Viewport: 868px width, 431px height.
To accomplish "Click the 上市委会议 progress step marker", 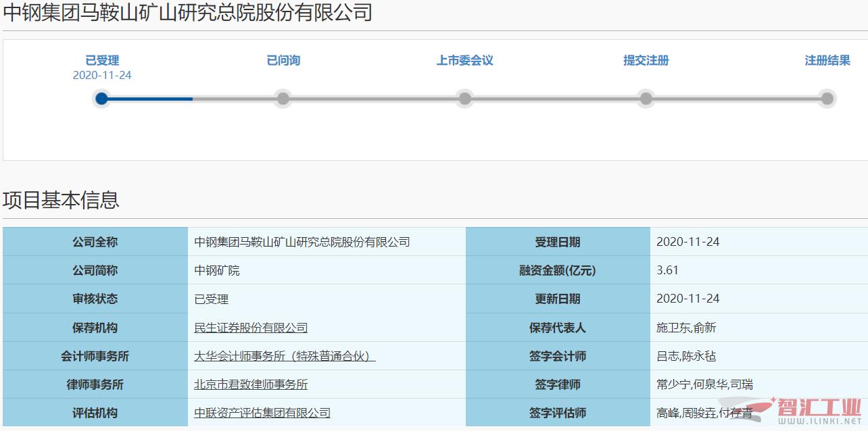I will tap(464, 99).
